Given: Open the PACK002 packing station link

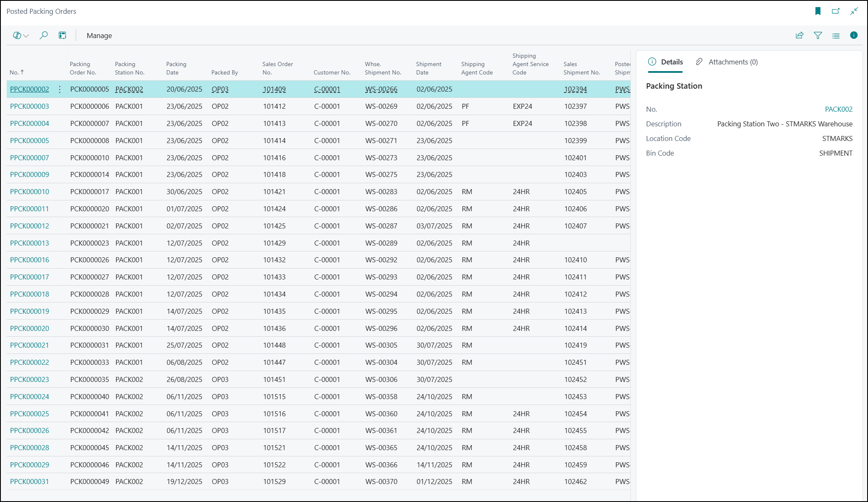Looking at the screenshot, I should [838, 109].
